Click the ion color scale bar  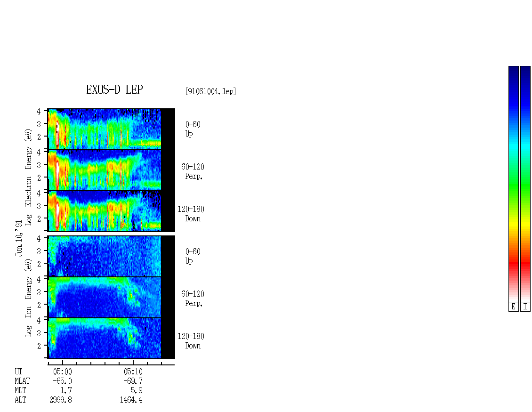[525, 184]
